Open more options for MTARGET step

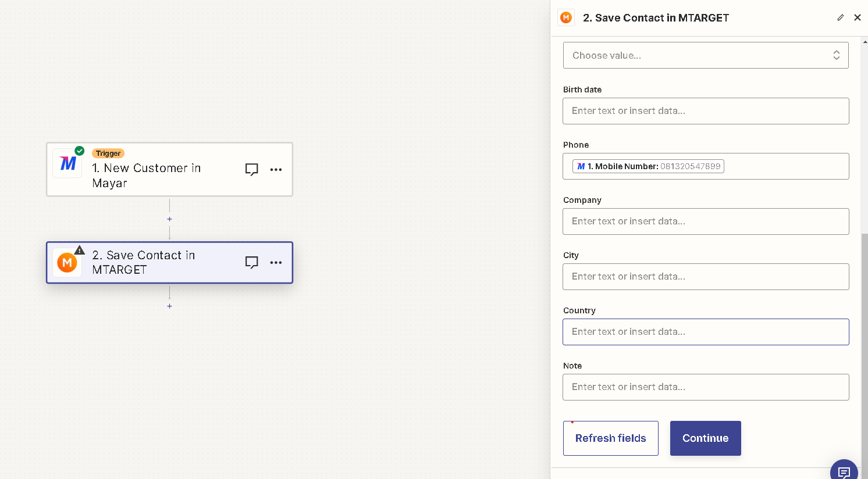click(276, 263)
